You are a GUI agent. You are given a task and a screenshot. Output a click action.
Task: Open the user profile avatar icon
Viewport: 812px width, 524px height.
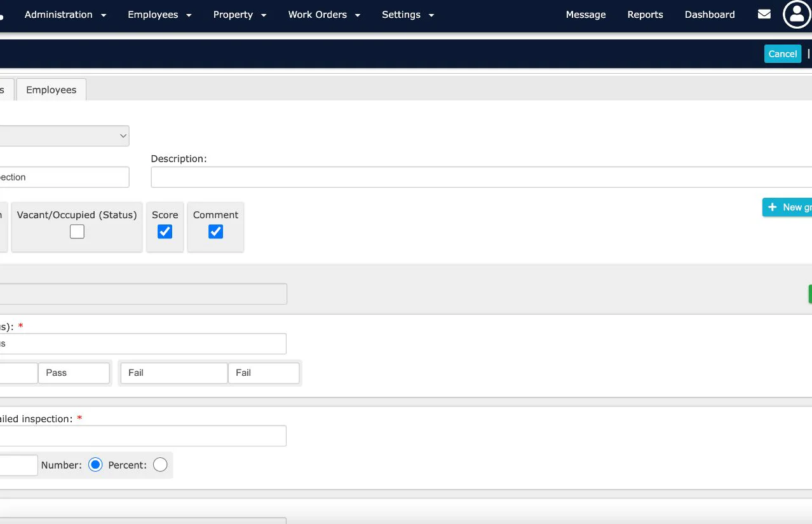pos(797,14)
